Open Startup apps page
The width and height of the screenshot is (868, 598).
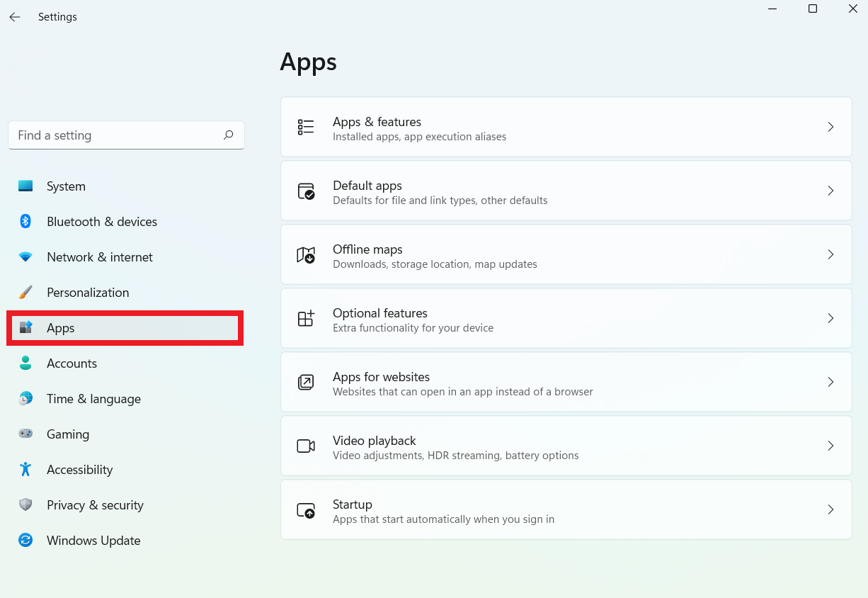(566, 509)
